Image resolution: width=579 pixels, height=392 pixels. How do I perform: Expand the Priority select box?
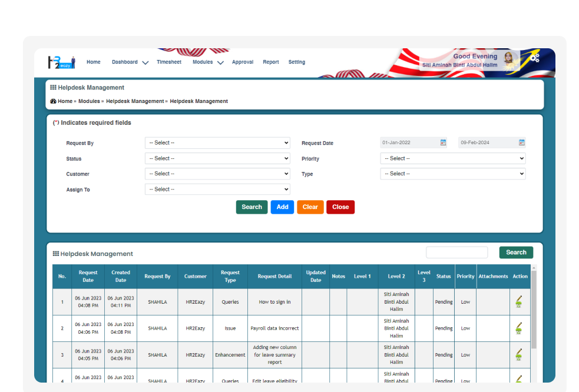pyautogui.click(x=452, y=158)
